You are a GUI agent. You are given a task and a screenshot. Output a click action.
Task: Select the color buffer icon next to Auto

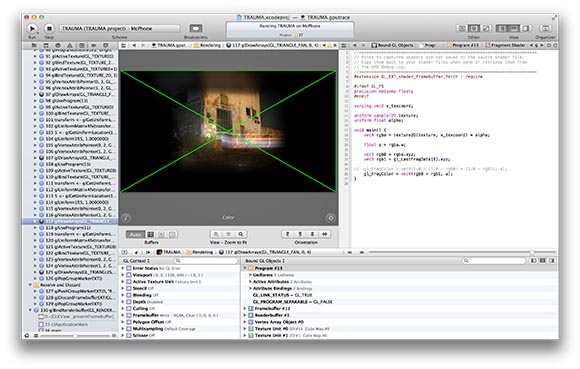[151, 234]
